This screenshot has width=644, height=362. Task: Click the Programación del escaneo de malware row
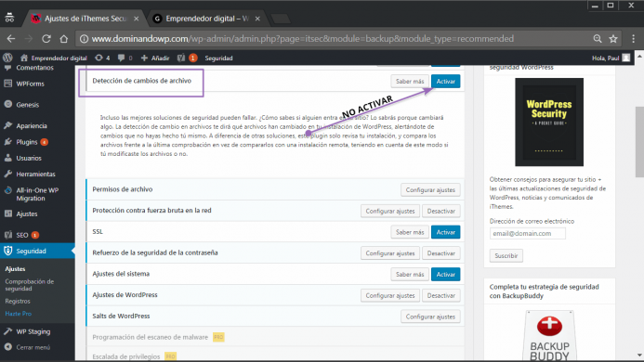point(275,337)
